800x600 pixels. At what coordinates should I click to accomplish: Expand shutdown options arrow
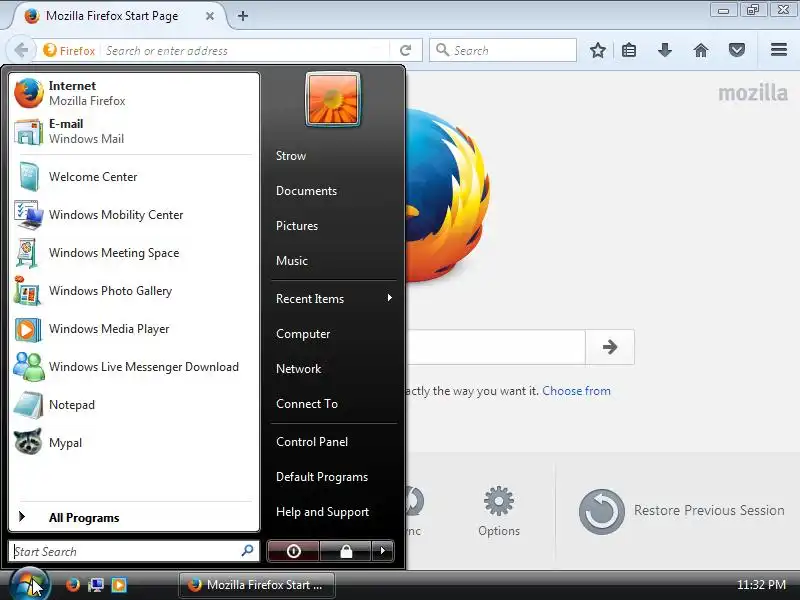383,551
